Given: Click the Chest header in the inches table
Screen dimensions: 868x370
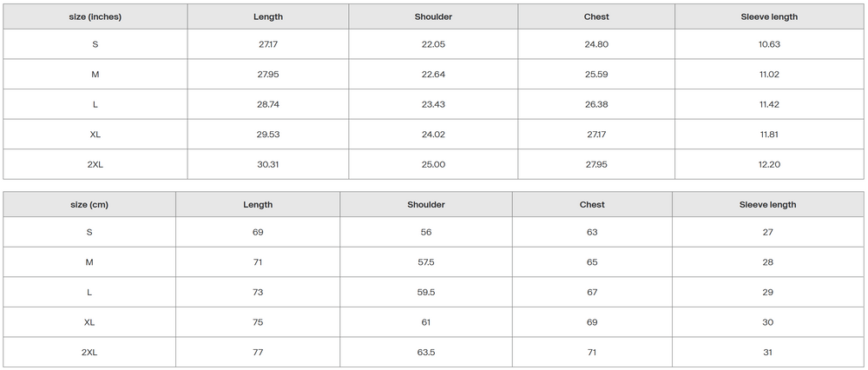Looking at the screenshot, I should [596, 17].
